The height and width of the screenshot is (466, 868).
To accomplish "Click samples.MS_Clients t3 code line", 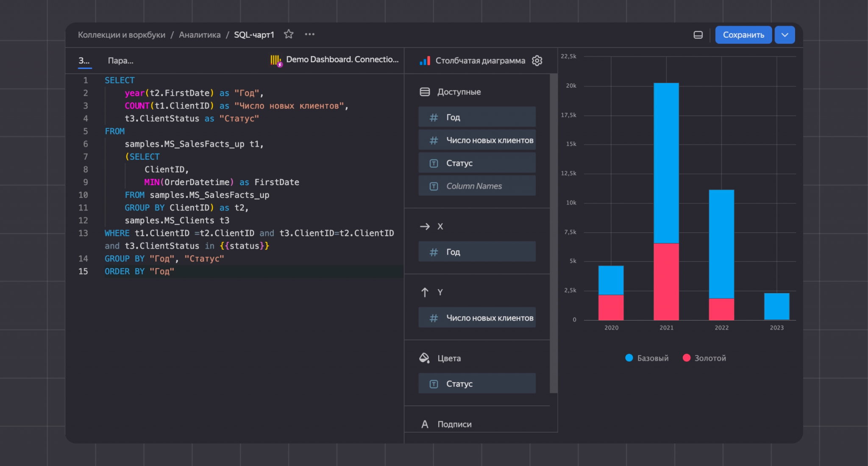I will [177, 220].
